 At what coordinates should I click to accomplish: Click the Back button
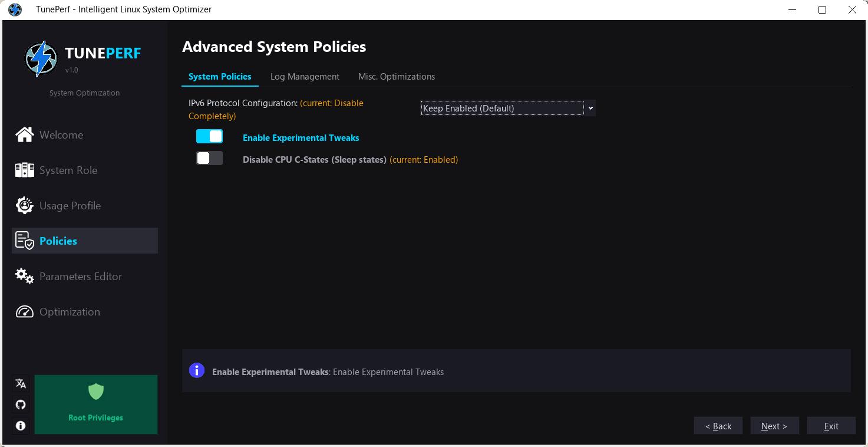[718, 426]
